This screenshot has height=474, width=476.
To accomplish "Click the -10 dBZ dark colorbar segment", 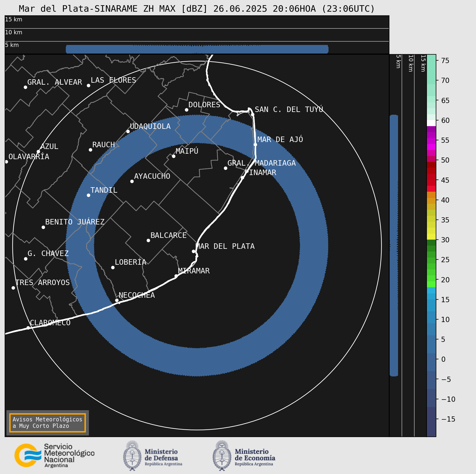I will (431, 398).
